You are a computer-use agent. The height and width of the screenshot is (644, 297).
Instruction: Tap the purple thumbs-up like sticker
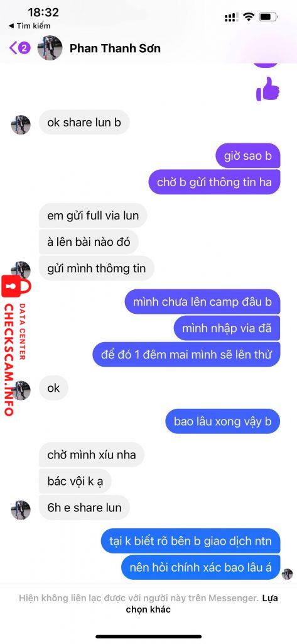(x=267, y=88)
